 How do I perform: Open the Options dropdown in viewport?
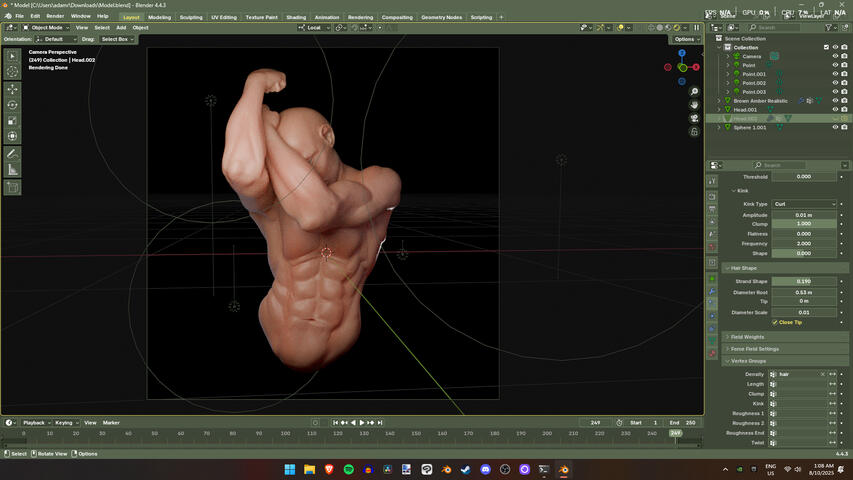(685, 39)
